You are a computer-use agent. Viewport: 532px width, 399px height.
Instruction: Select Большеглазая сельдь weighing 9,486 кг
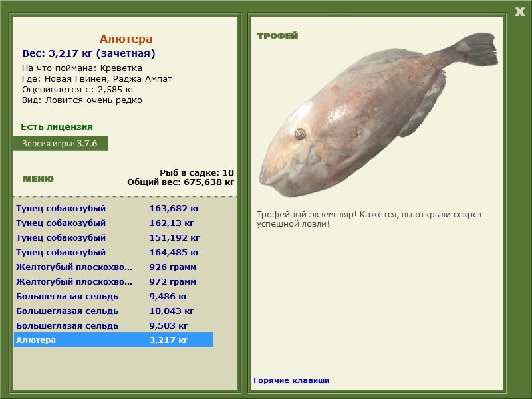(x=113, y=296)
